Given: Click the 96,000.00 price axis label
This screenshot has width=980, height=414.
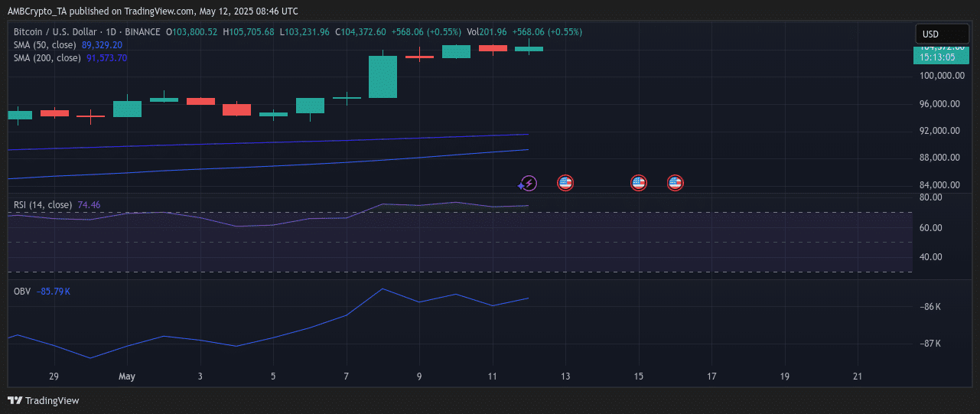Looking at the screenshot, I should tap(940, 103).
